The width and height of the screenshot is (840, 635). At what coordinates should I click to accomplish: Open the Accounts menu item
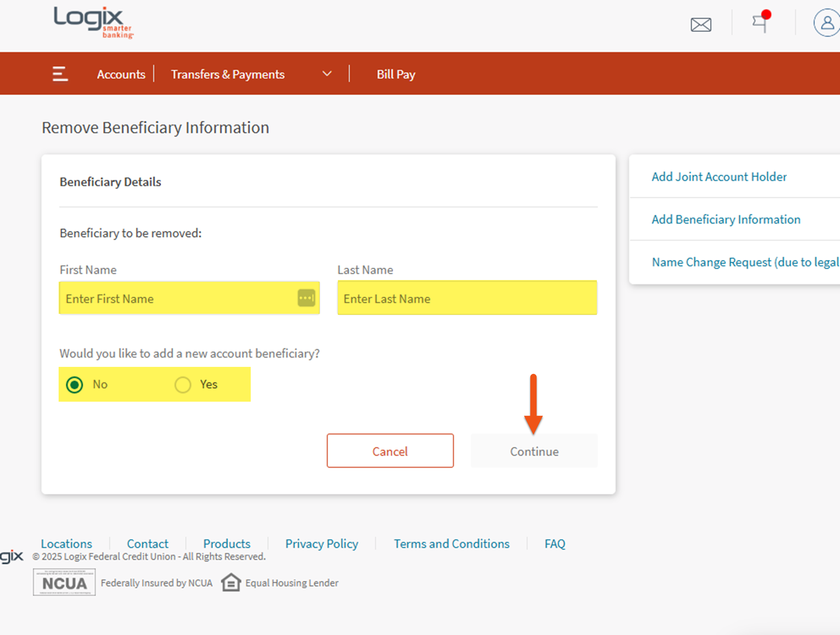121,74
